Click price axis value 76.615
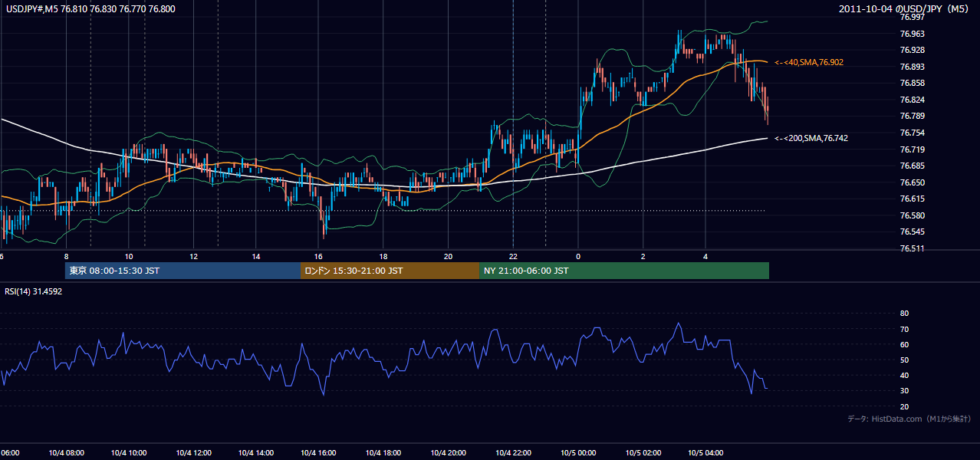The height and width of the screenshot is (460, 980). pyautogui.click(x=912, y=199)
